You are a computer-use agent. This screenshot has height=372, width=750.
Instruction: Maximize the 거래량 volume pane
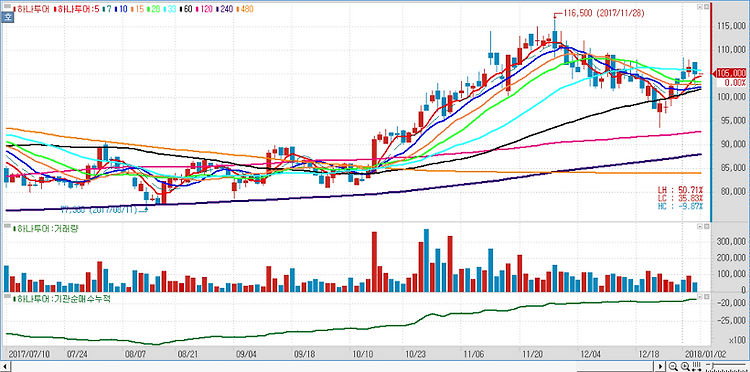tap(700, 226)
